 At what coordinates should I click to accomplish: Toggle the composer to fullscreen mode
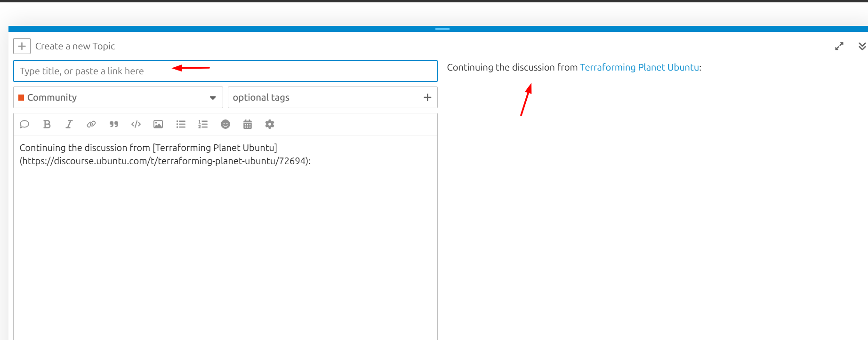(x=839, y=47)
